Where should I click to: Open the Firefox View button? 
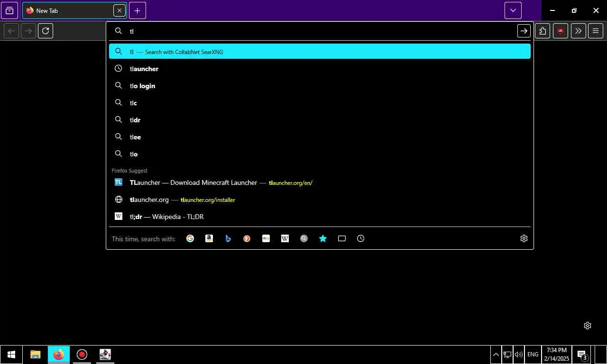(x=9, y=10)
